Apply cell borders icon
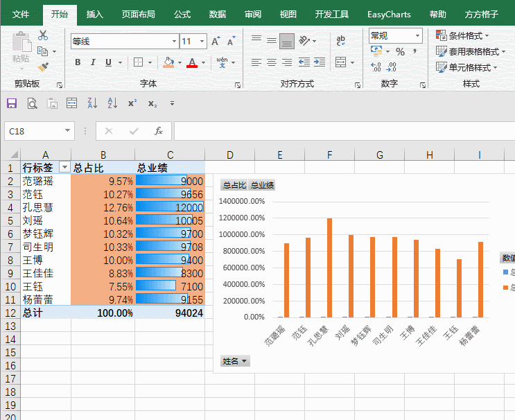Image resolution: width=515 pixels, height=420 pixels. point(138,62)
